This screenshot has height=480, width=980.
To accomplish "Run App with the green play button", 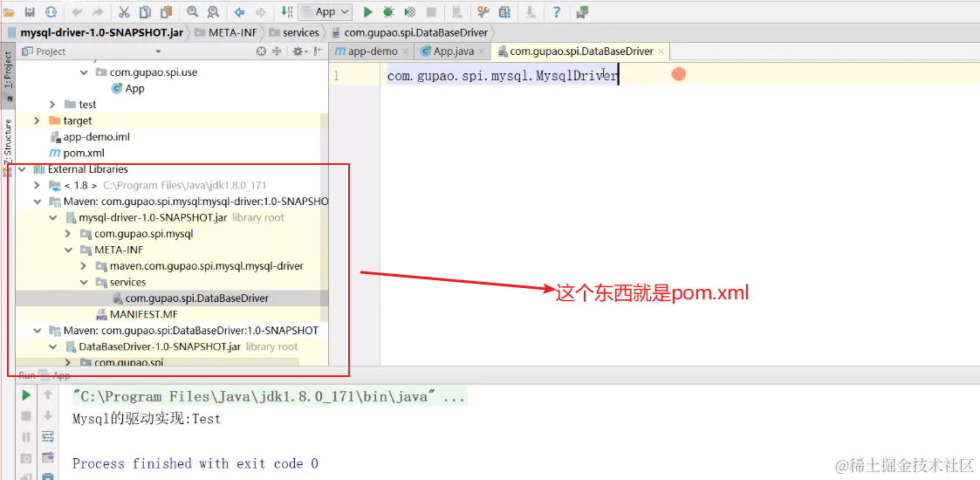I will coord(368,11).
